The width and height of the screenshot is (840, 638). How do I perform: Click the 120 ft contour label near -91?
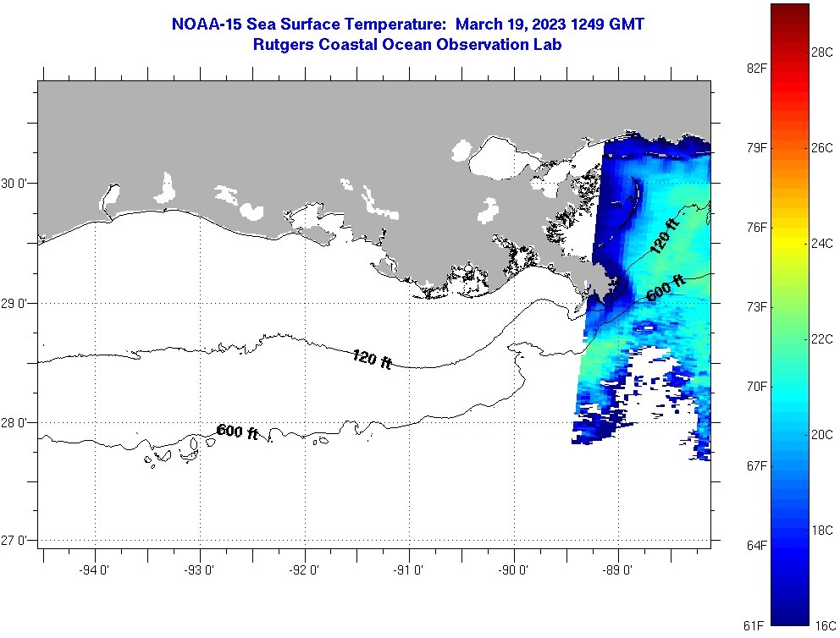373,359
